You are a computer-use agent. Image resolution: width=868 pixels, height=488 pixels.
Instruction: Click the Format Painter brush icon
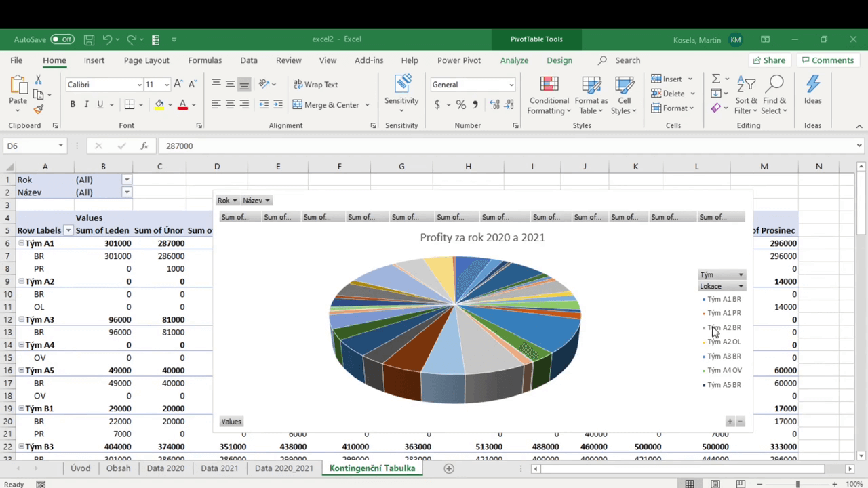39,108
